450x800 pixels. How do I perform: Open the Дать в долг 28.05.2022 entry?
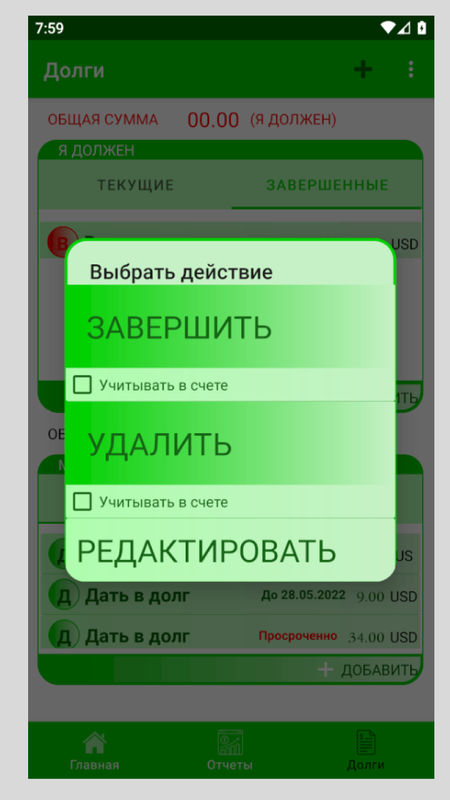[231, 595]
